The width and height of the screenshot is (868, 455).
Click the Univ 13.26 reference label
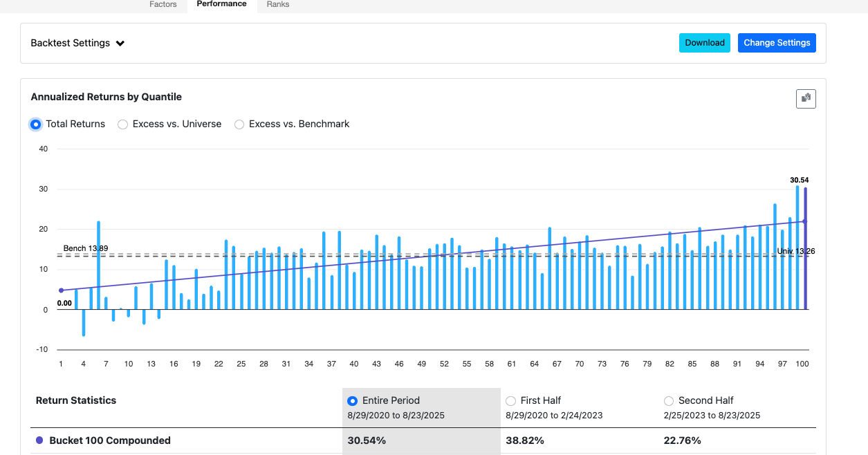click(x=795, y=251)
